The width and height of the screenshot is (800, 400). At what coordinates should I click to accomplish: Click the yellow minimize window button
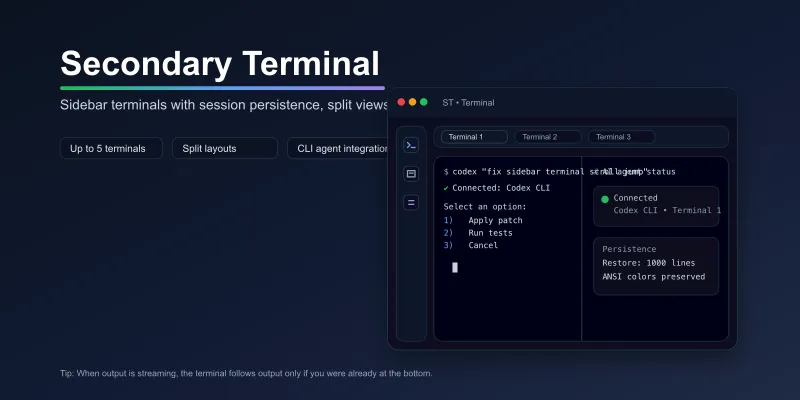point(412,102)
